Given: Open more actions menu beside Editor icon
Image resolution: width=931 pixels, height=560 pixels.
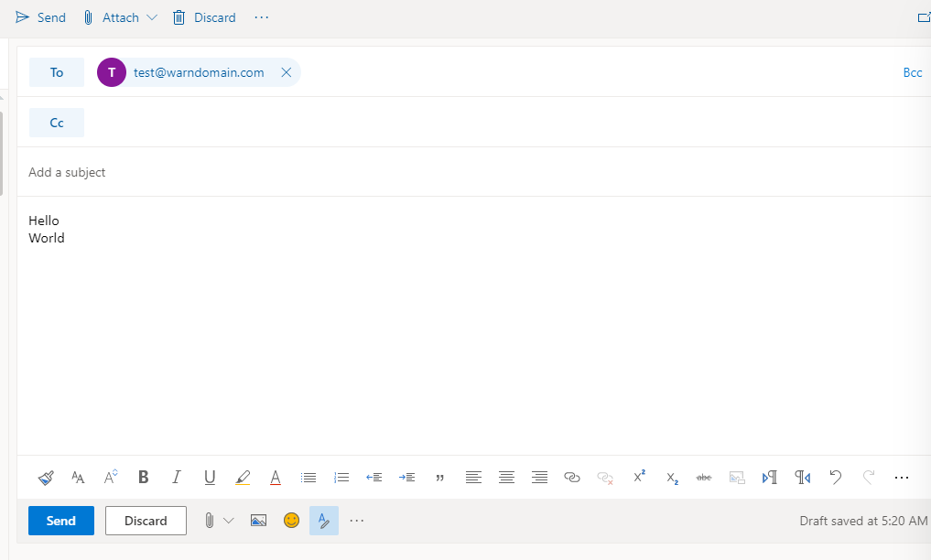Looking at the screenshot, I should (x=357, y=520).
